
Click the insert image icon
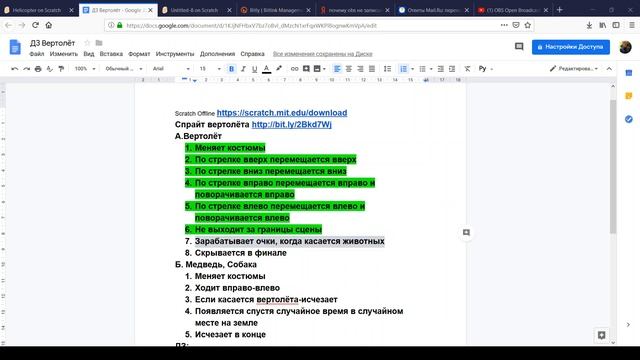[317, 69]
